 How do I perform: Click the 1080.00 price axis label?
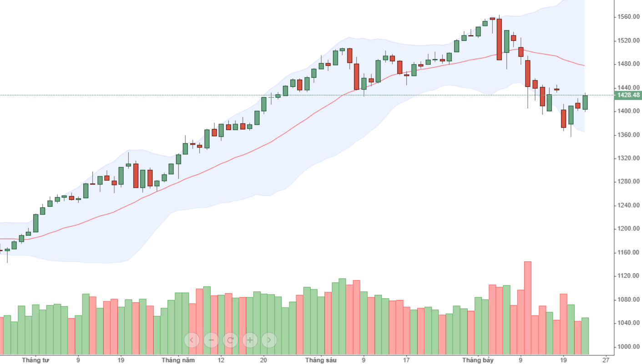coord(628,299)
